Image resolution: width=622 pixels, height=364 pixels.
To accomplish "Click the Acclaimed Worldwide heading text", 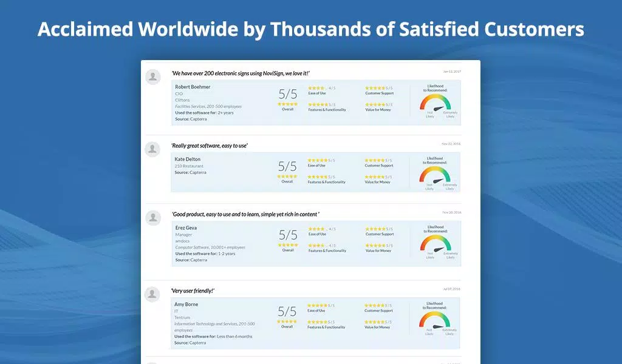I will pyautogui.click(x=310, y=29).
